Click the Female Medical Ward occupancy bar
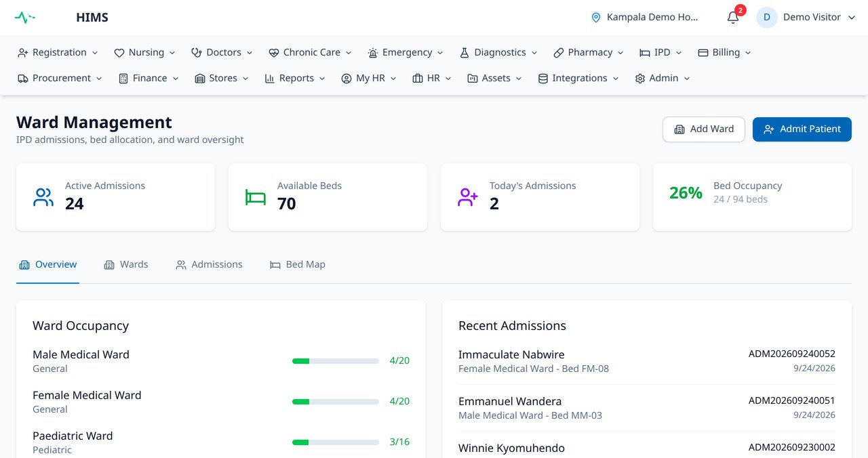The height and width of the screenshot is (458, 868). pos(336,402)
